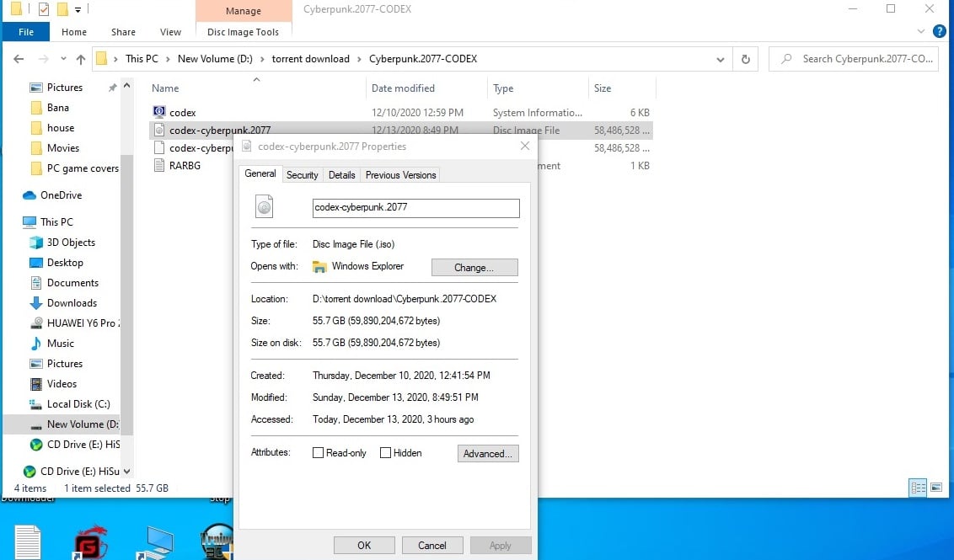Sort by Size column header
954x560 pixels.
tap(603, 88)
